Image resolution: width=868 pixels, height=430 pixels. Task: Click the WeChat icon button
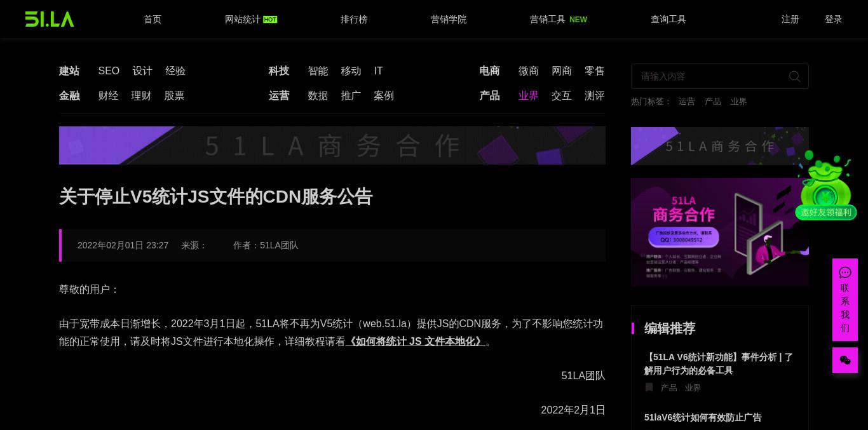pos(845,360)
